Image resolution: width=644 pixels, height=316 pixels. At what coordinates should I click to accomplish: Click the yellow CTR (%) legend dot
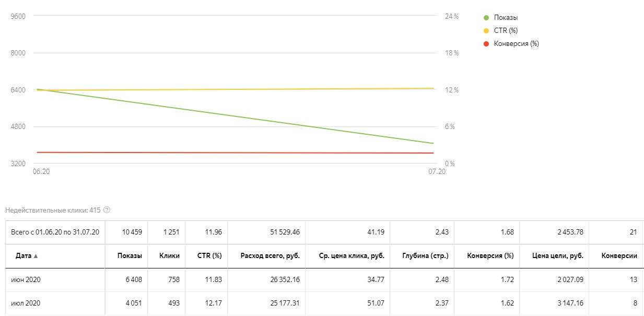[486, 31]
